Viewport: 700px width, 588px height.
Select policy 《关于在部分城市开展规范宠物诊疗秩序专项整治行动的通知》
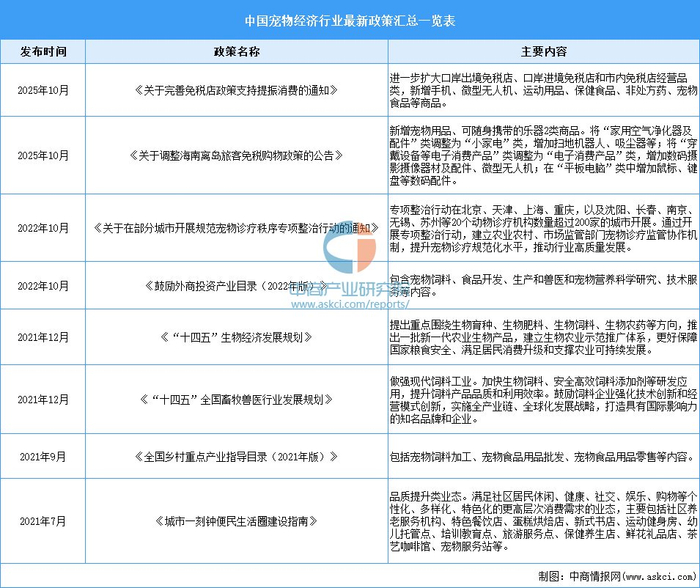(237, 228)
